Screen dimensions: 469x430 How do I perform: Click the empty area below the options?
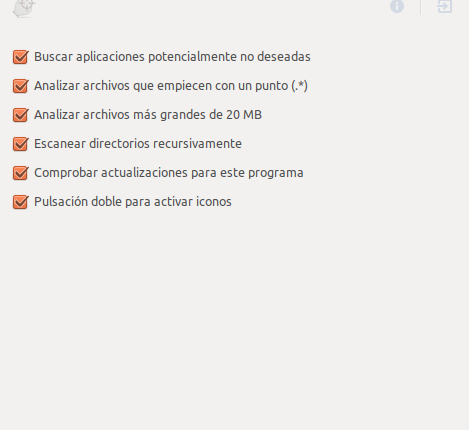pos(234,317)
